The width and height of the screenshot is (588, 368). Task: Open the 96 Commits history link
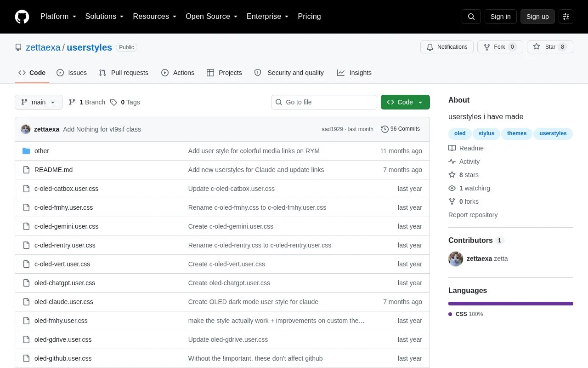click(x=401, y=129)
